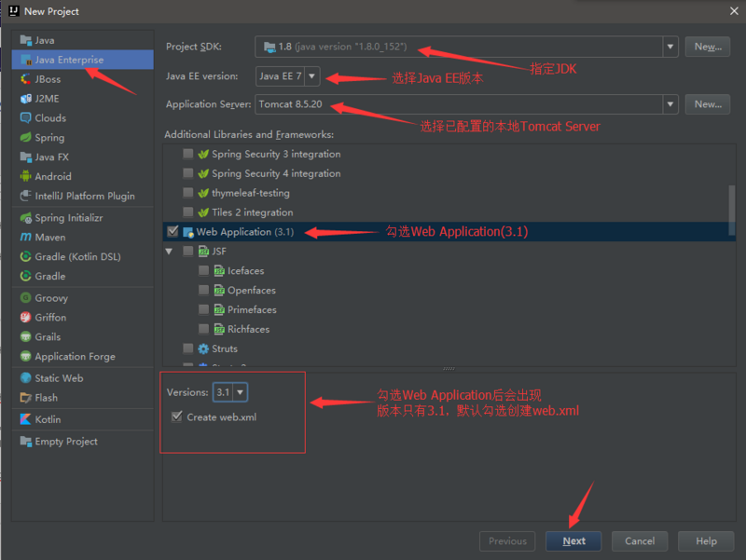Click the IntelliJ Platform Plugin icon
Image resolution: width=746 pixels, height=560 pixels.
pyautogui.click(x=26, y=196)
